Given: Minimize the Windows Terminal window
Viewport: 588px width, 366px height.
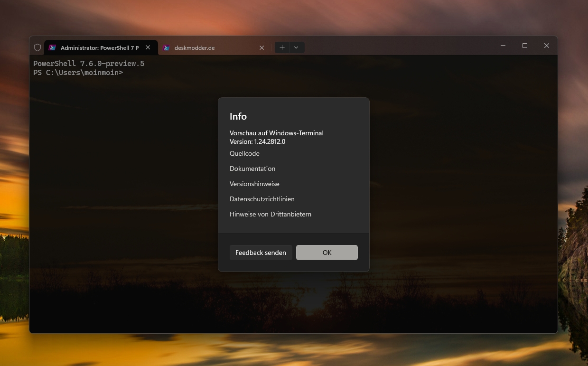Looking at the screenshot, I should (x=503, y=46).
